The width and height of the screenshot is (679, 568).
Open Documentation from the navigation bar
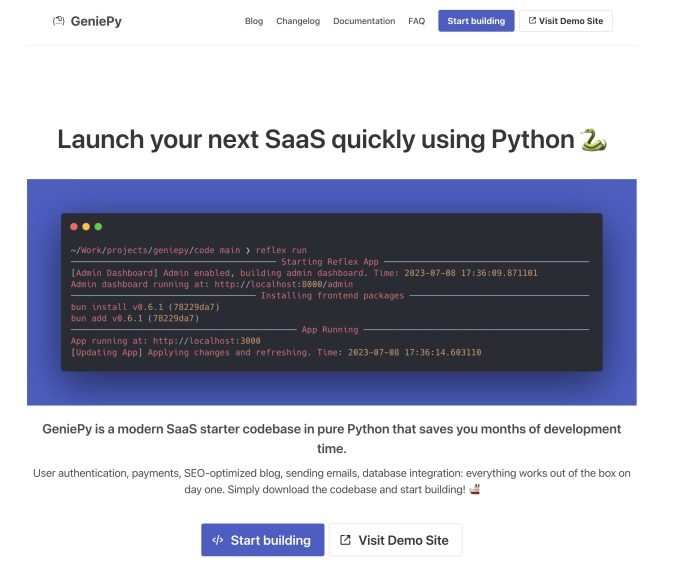364,21
